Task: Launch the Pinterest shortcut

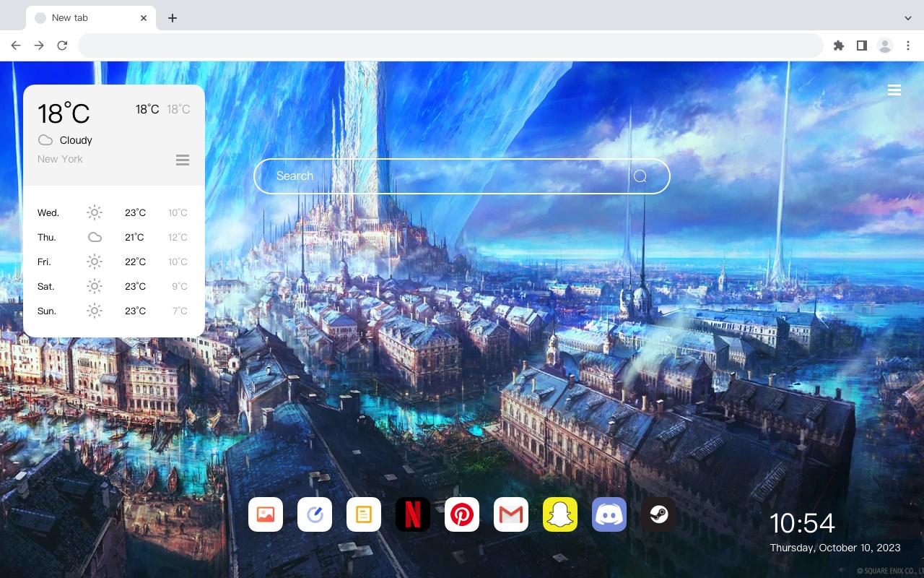Action: (462, 514)
